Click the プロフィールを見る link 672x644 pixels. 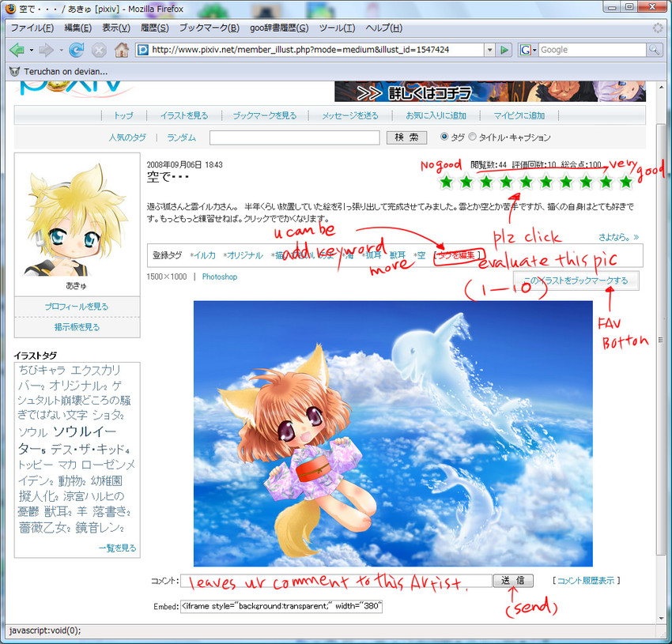click(77, 307)
